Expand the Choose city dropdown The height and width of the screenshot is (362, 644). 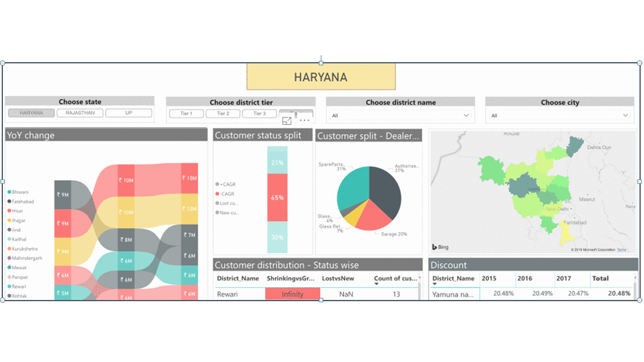pyautogui.click(x=625, y=115)
